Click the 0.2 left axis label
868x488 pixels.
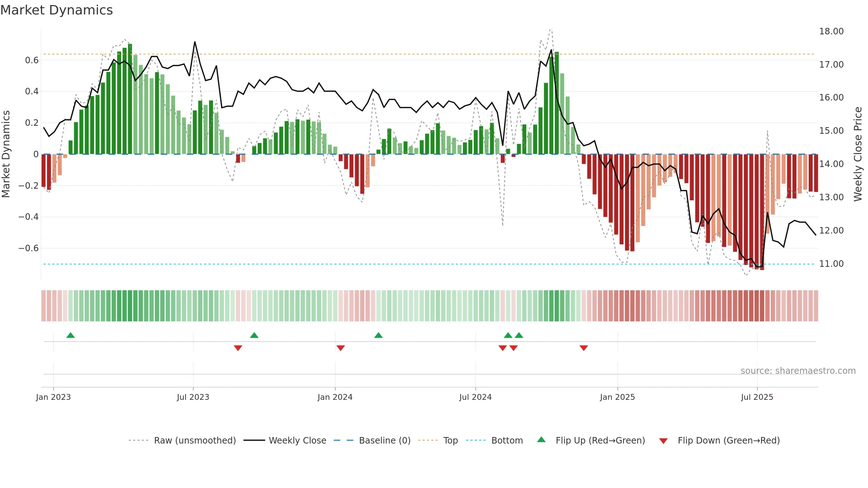point(32,123)
